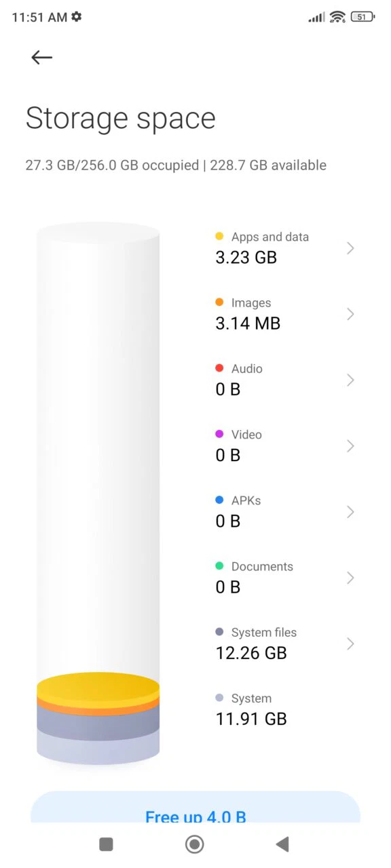The image size is (391, 868).
Task: Expand the Apps and data storage details
Action: pos(350,248)
